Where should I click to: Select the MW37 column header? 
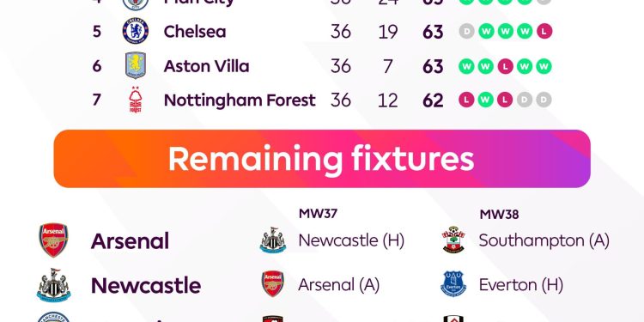pyautogui.click(x=318, y=214)
